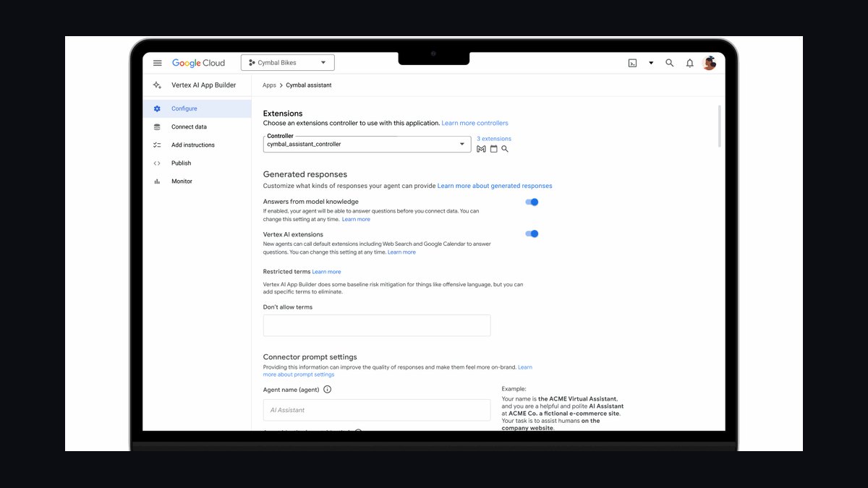Click the breadcrumb chevron separator
Screen dimensions: 868x488
(x=281, y=85)
